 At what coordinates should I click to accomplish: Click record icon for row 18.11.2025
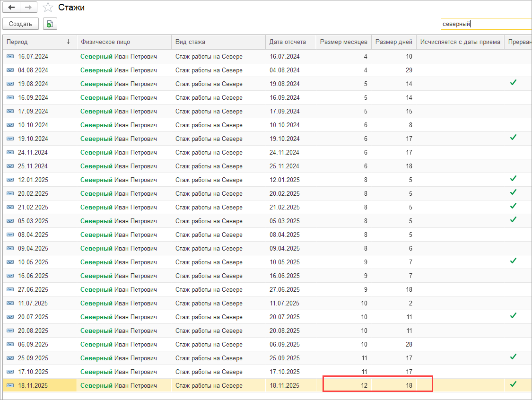[x=10, y=386]
